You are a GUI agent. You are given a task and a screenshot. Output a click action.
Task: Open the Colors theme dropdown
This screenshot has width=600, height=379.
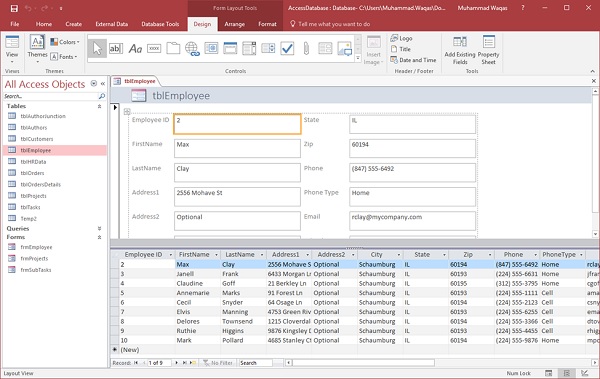tap(65, 42)
